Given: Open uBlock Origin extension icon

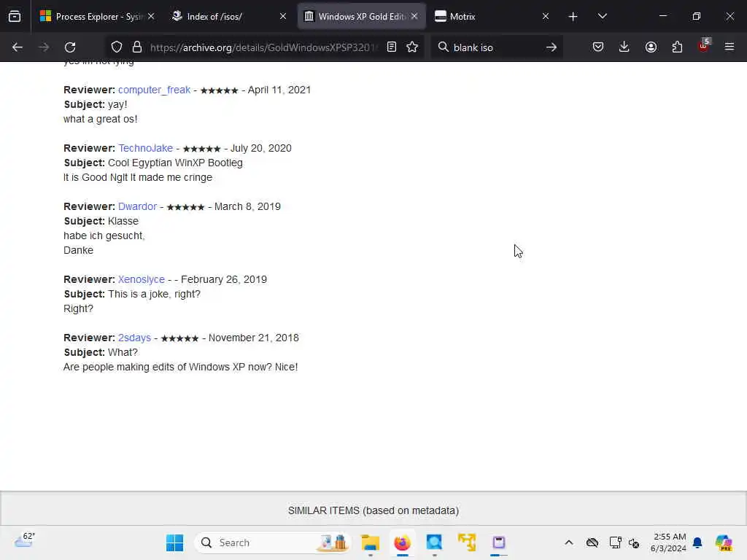Looking at the screenshot, I should click(704, 46).
